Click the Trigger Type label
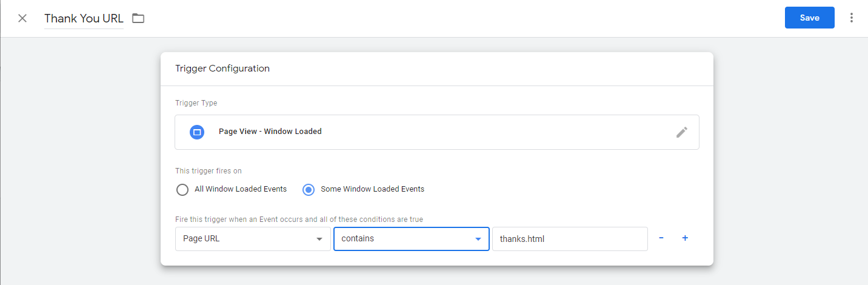This screenshot has width=868, height=285. [x=196, y=103]
